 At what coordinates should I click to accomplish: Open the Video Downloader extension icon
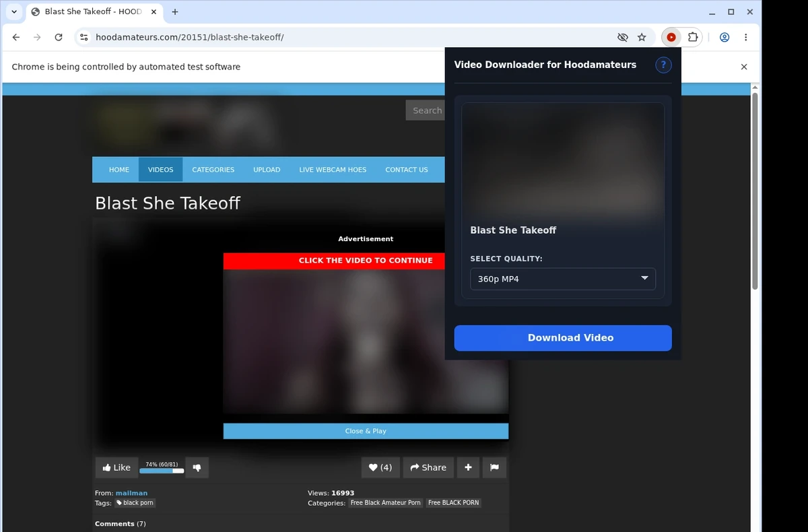click(x=671, y=37)
